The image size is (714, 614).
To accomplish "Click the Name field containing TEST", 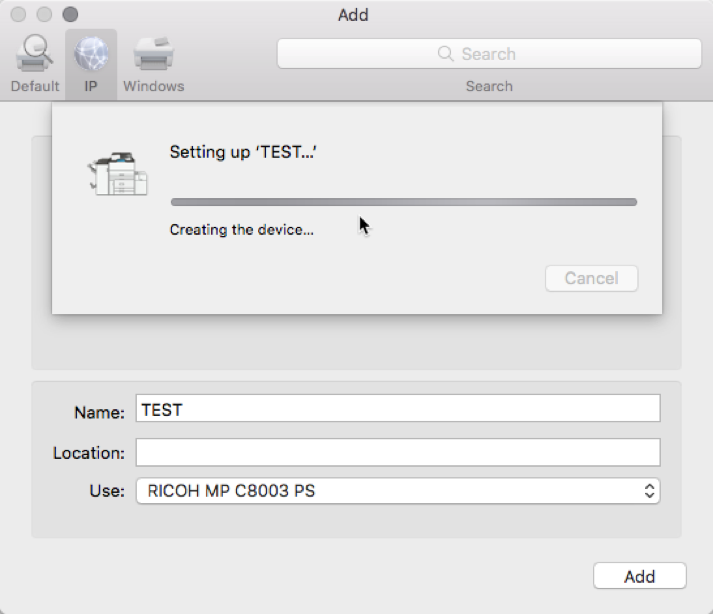I will point(398,409).
